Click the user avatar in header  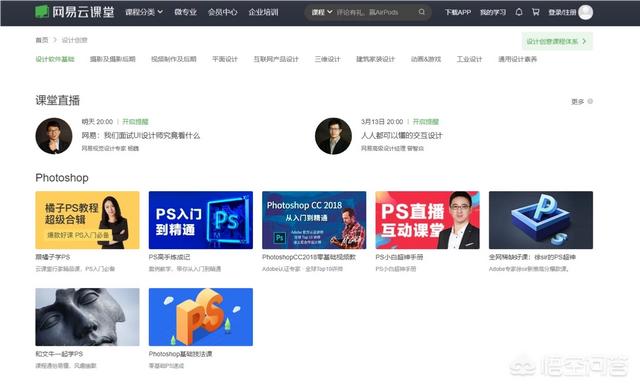click(585, 12)
